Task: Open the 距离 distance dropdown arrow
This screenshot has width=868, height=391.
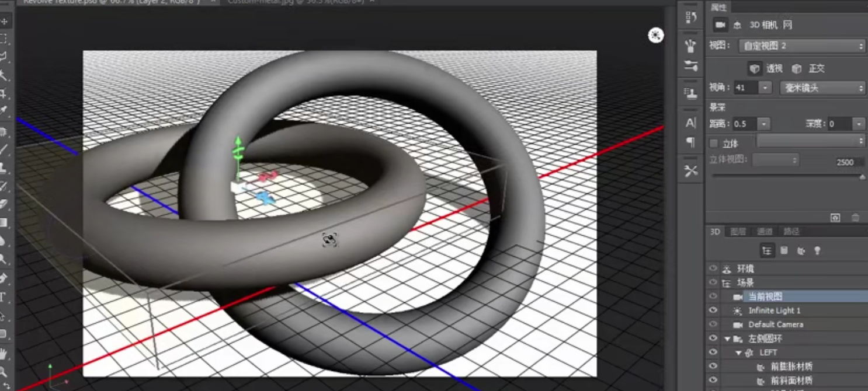Action: (x=763, y=124)
